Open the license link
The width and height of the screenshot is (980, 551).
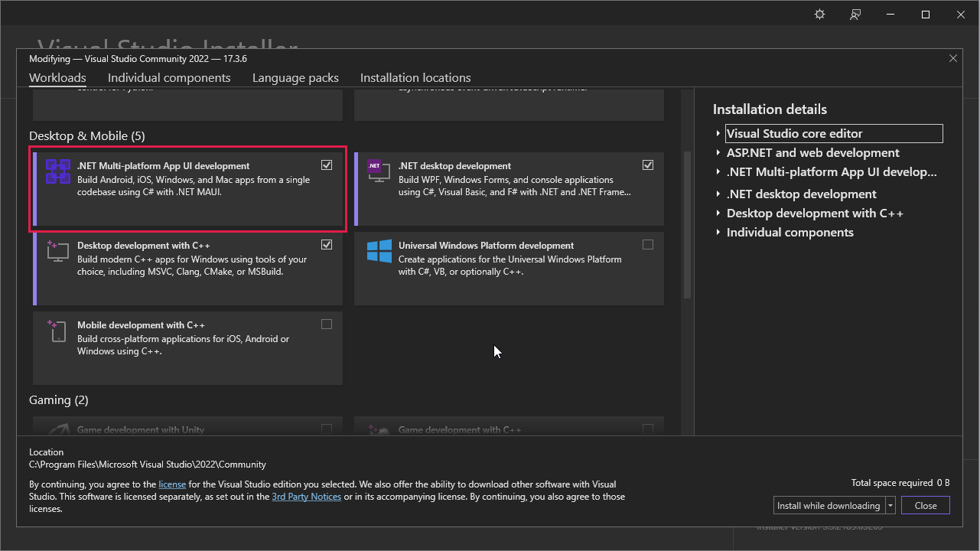coord(172,484)
